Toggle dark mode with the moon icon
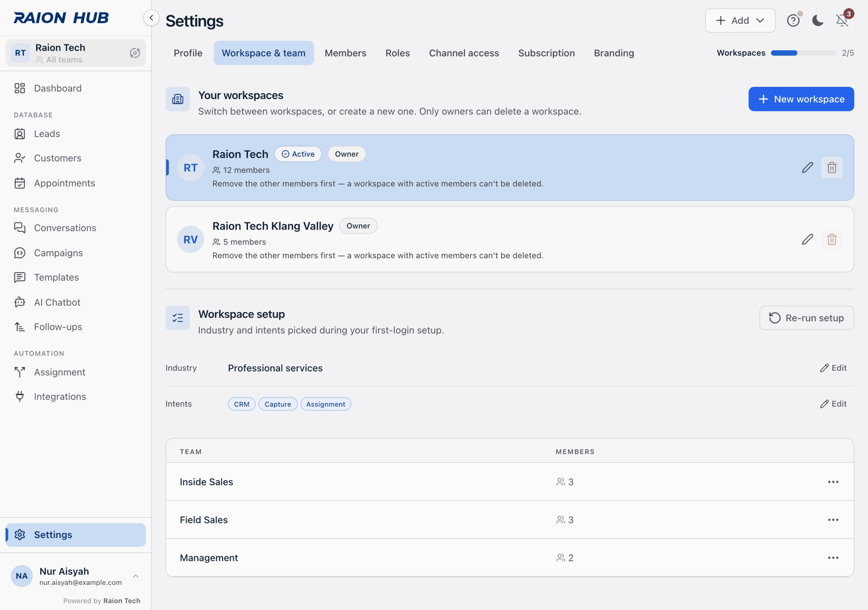868x610 pixels. (x=818, y=21)
